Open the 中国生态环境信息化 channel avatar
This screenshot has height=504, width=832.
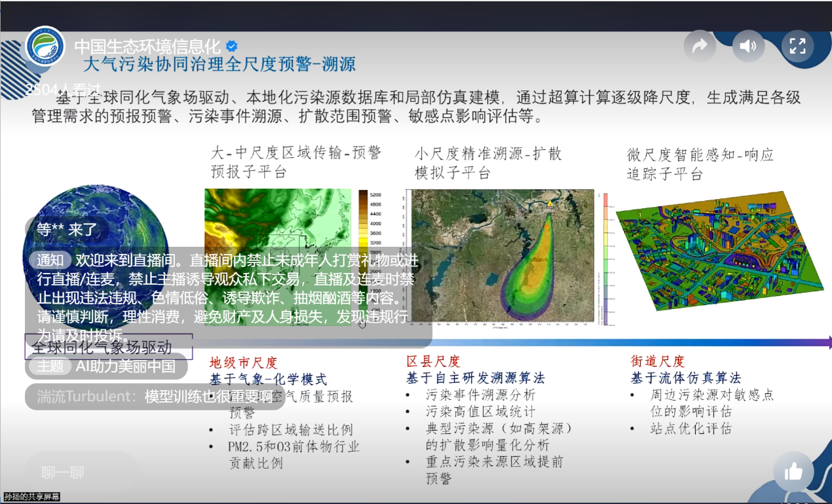45,46
